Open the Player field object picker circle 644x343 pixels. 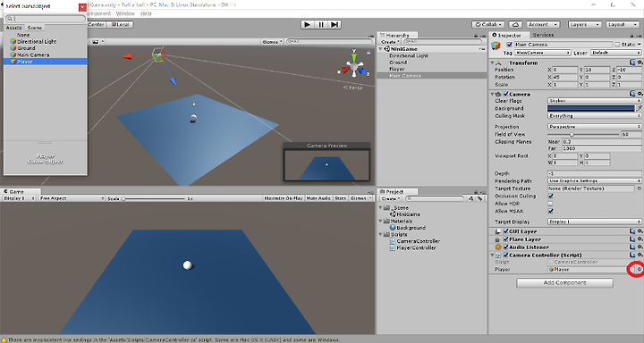click(639, 269)
